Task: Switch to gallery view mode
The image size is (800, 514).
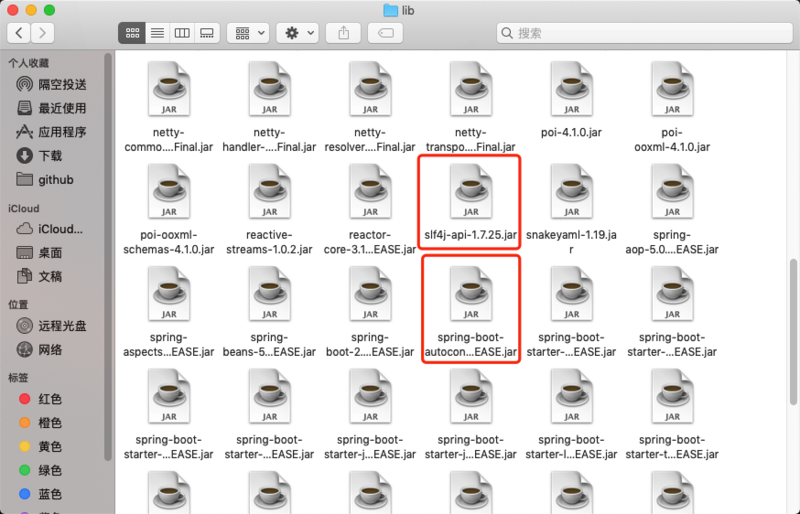Action: click(207, 33)
